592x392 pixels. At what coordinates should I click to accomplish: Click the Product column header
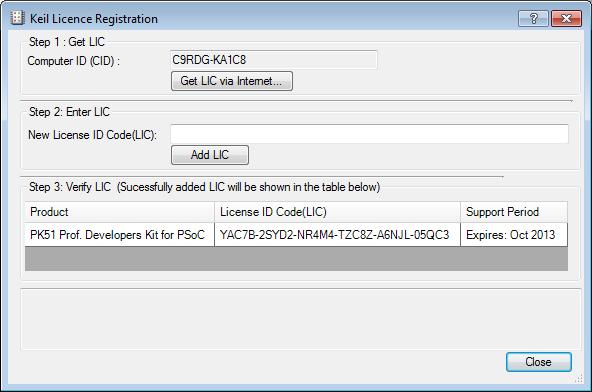(120, 212)
